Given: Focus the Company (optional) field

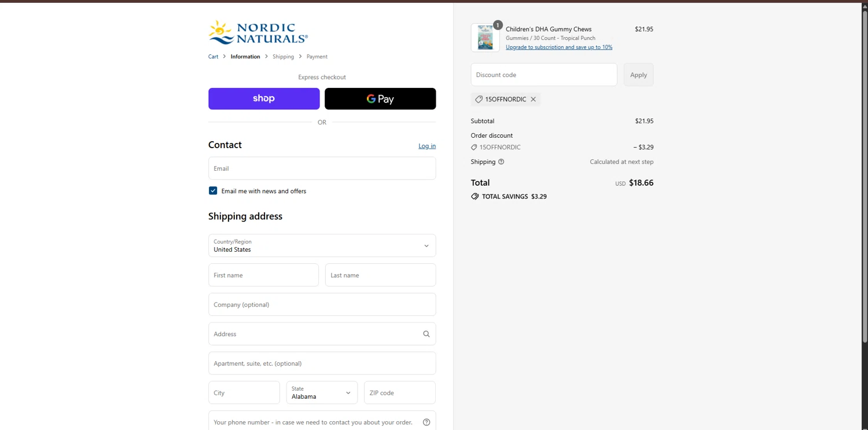Looking at the screenshot, I should click(x=322, y=304).
